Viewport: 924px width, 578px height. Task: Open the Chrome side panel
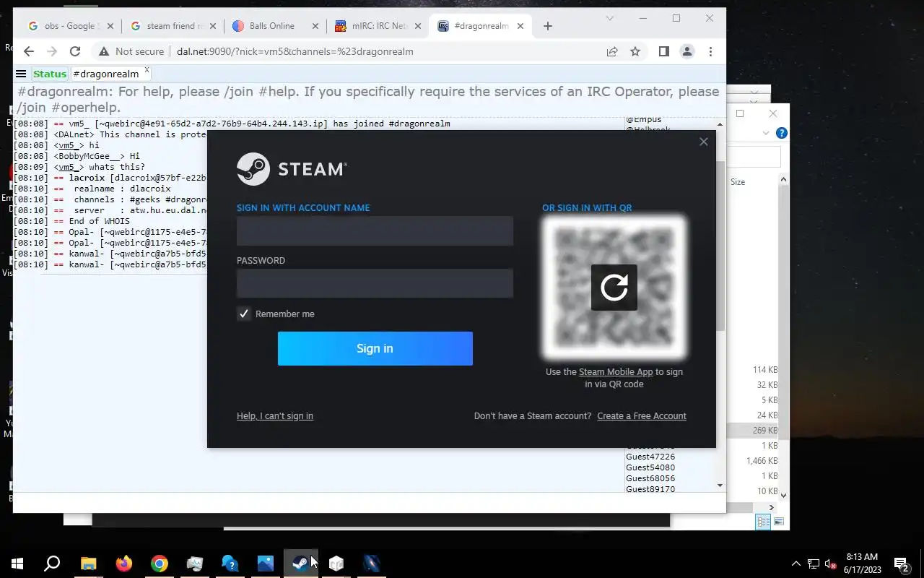coord(664,51)
